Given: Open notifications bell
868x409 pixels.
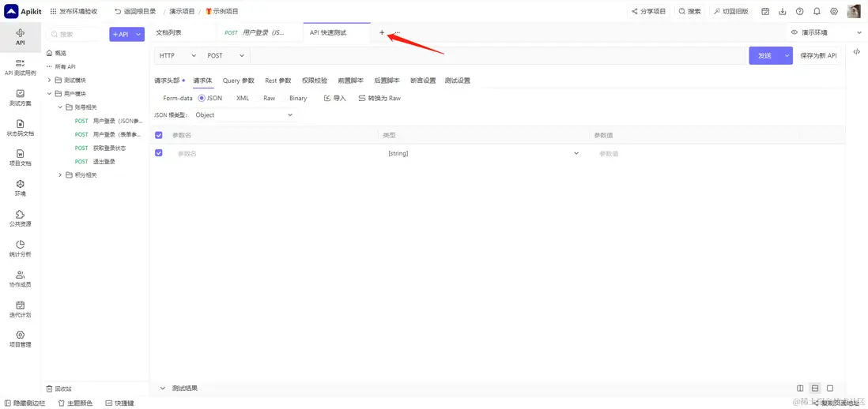Looking at the screenshot, I should [x=817, y=11].
